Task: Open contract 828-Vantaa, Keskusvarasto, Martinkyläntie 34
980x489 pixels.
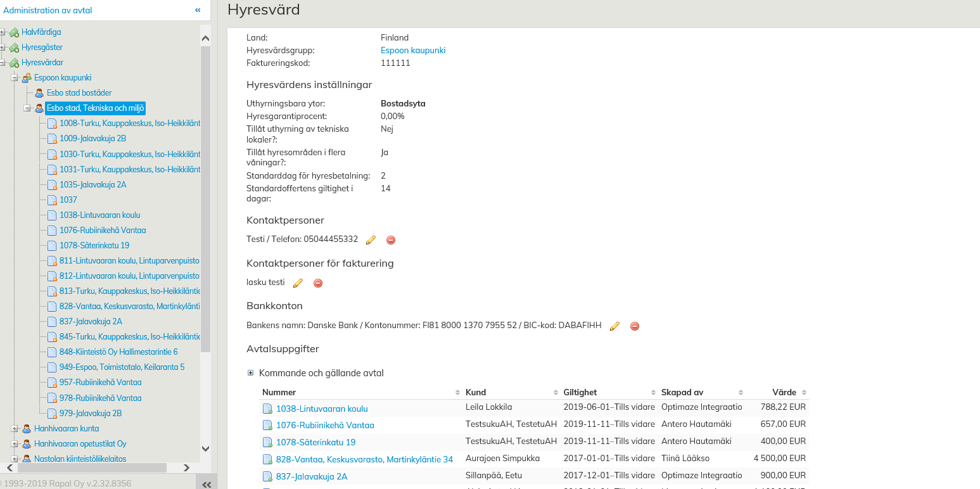Action: click(x=364, y=459)
